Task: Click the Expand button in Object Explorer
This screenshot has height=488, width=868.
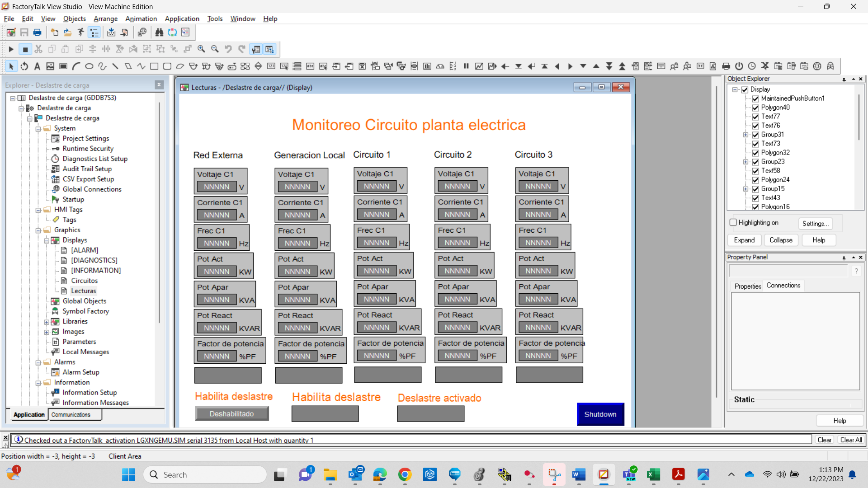Action: click(744, 240)
